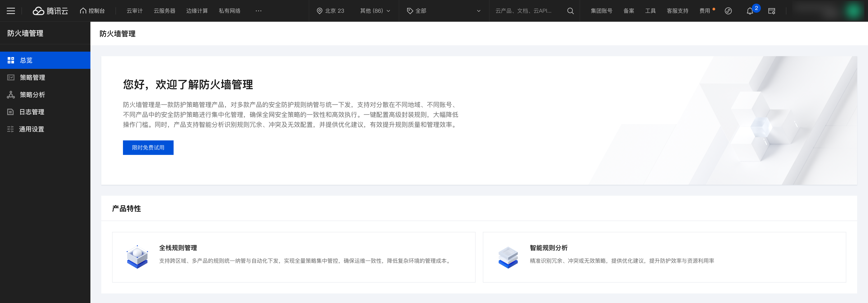Click the cloud shell window icon
This screenshot has height=303, width=868.
point(772,11)
